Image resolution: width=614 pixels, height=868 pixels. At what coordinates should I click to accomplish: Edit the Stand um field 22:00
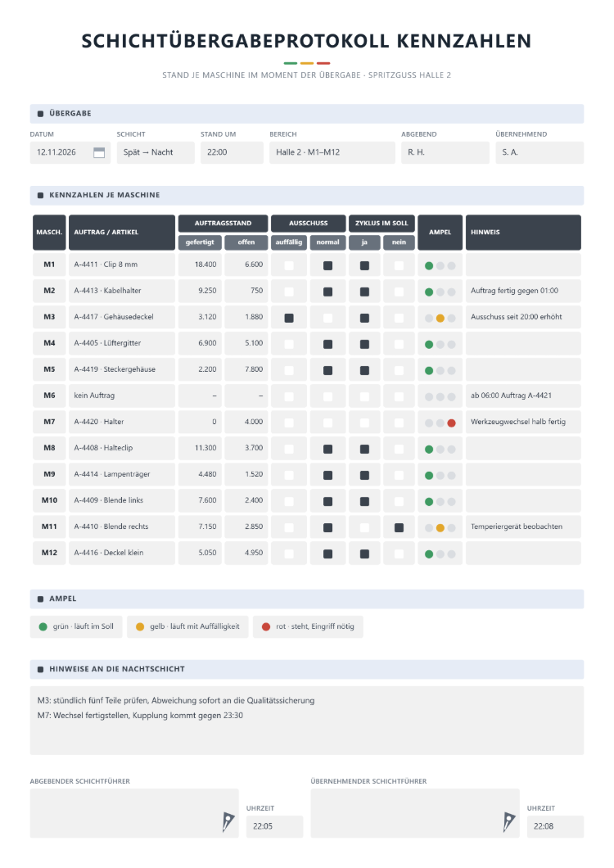click(x=232, y=153)
